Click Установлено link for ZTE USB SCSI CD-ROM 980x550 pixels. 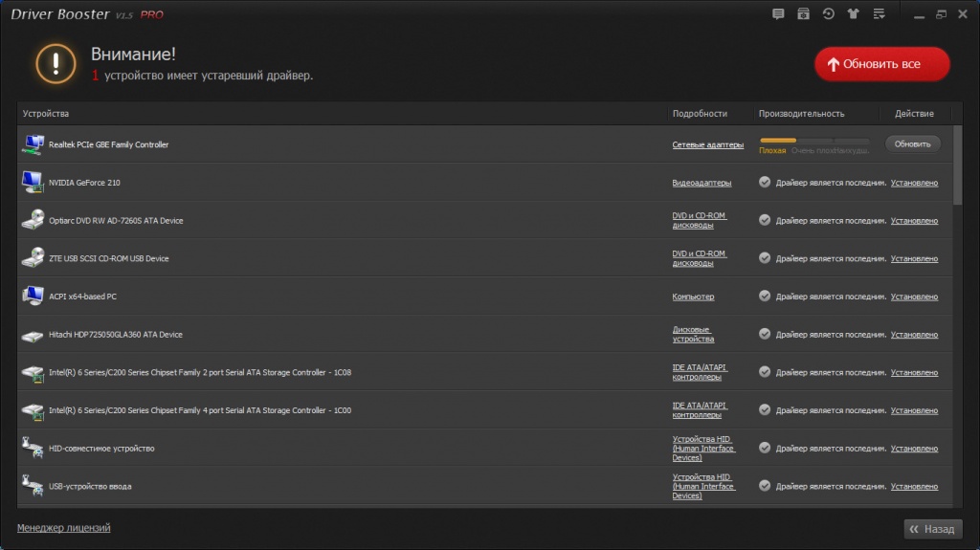[x=914, y=258]
